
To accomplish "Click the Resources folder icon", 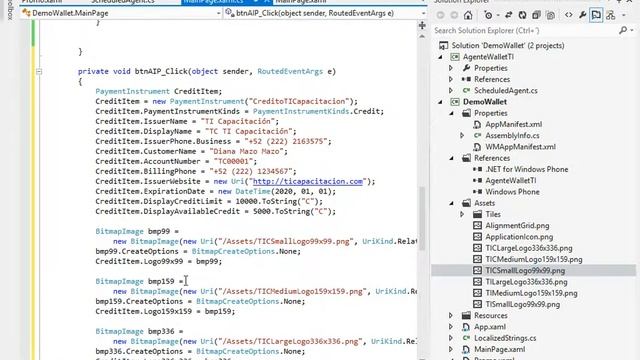I will point(466,316).
